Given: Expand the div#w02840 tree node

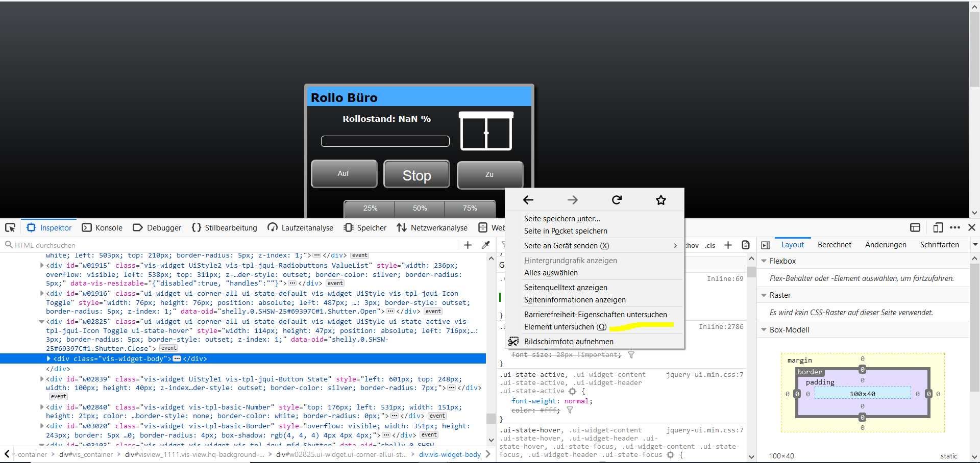Looking at the screenshot, I should click(x=42, y=407).
